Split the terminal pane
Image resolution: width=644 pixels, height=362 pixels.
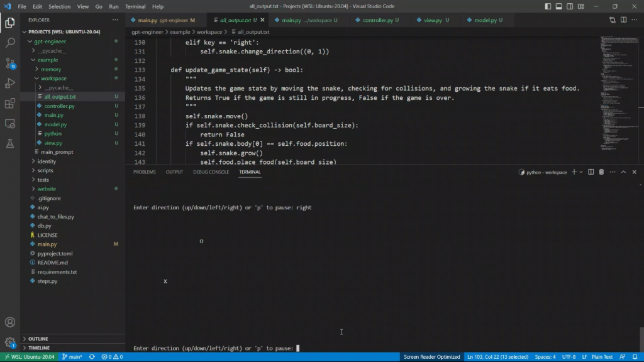tap(591, 172)
